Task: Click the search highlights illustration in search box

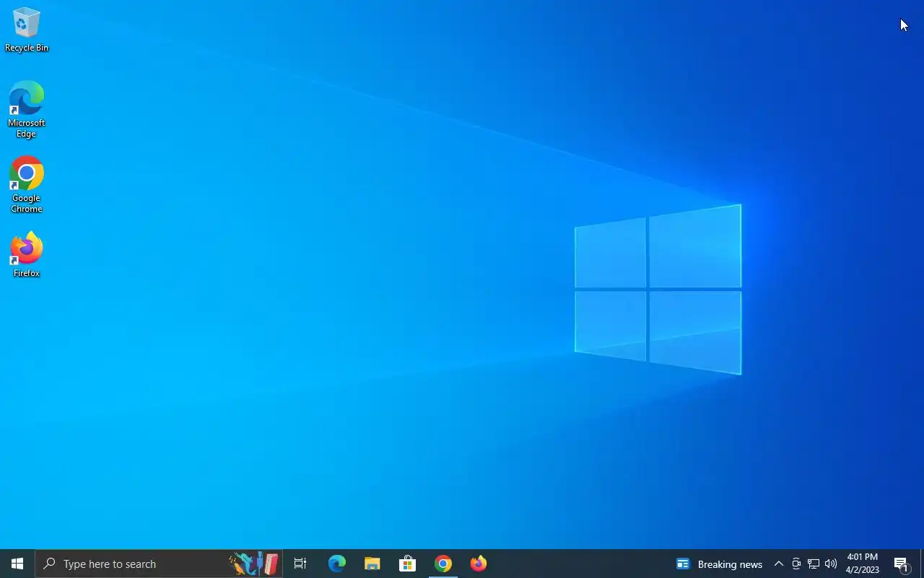Action: (x=254, y=564)
